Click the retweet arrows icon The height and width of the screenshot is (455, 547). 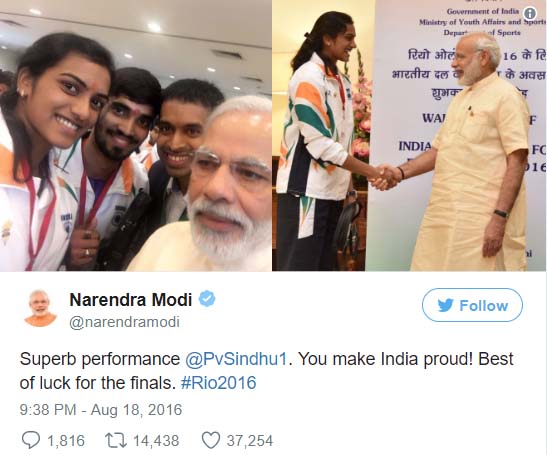click(x=116, y=440)
